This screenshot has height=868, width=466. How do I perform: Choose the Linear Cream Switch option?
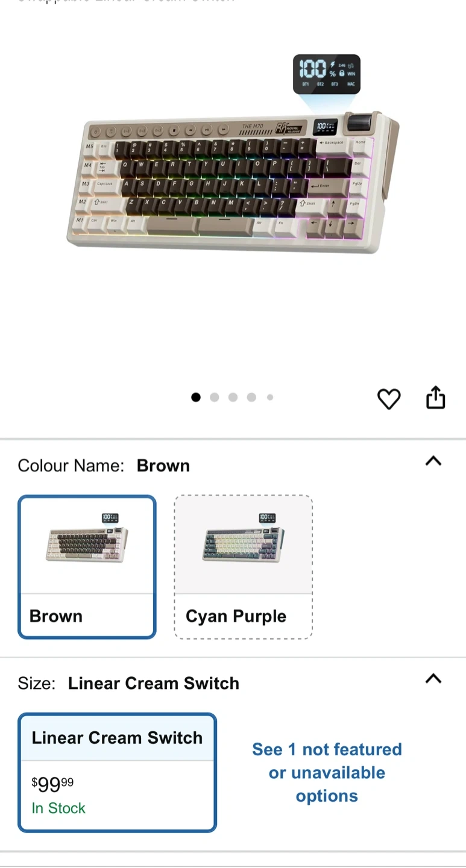click(x=117, y=773)
